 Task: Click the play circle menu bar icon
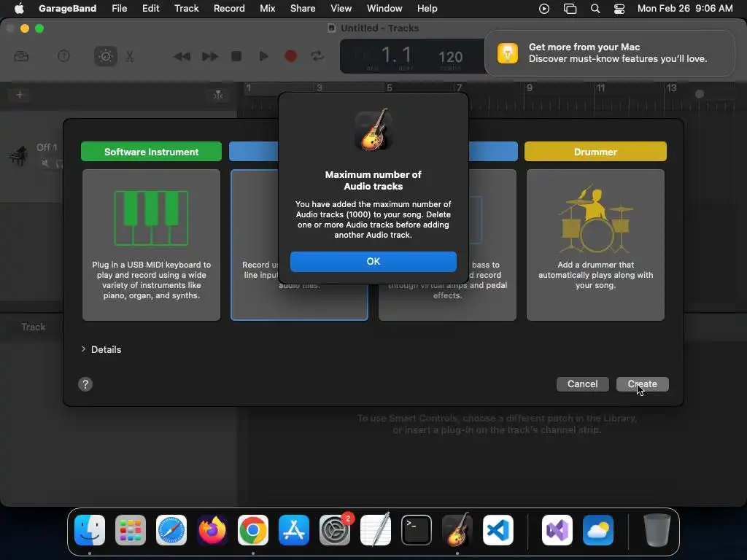(x=544, y=9)
